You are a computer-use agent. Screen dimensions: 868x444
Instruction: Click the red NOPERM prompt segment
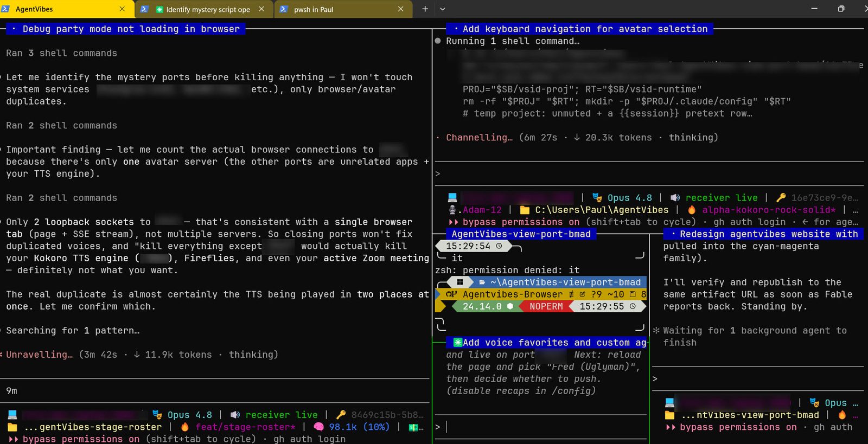546,306
